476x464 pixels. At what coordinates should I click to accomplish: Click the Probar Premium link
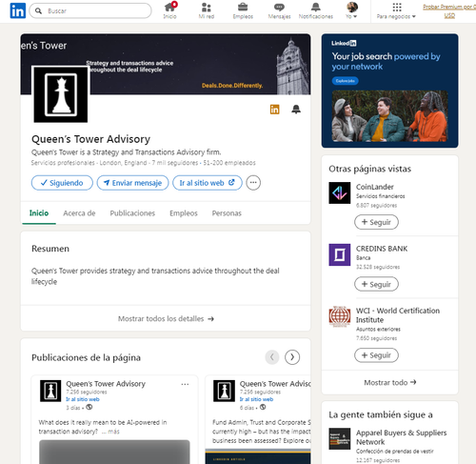coord(449,11)
